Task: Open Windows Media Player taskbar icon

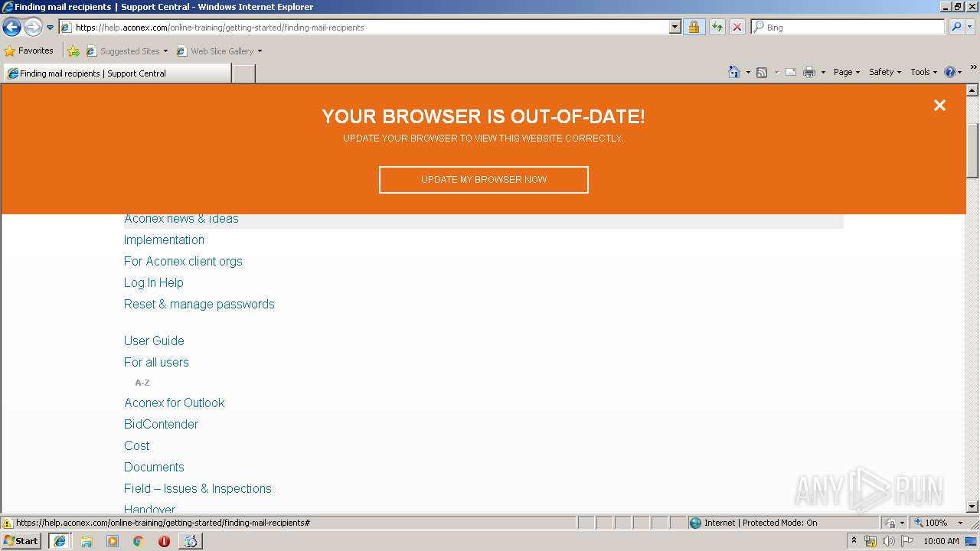Action: [113, 541]
